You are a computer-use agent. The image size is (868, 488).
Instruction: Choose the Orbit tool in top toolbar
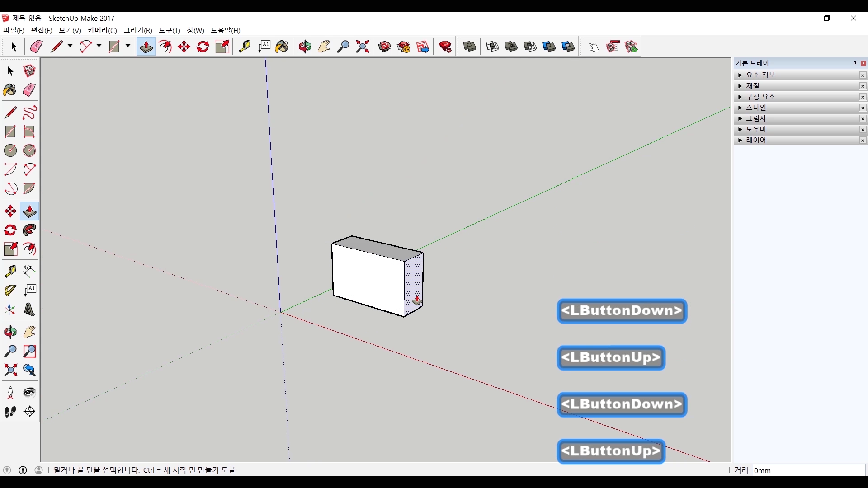(x=305, y=47)
